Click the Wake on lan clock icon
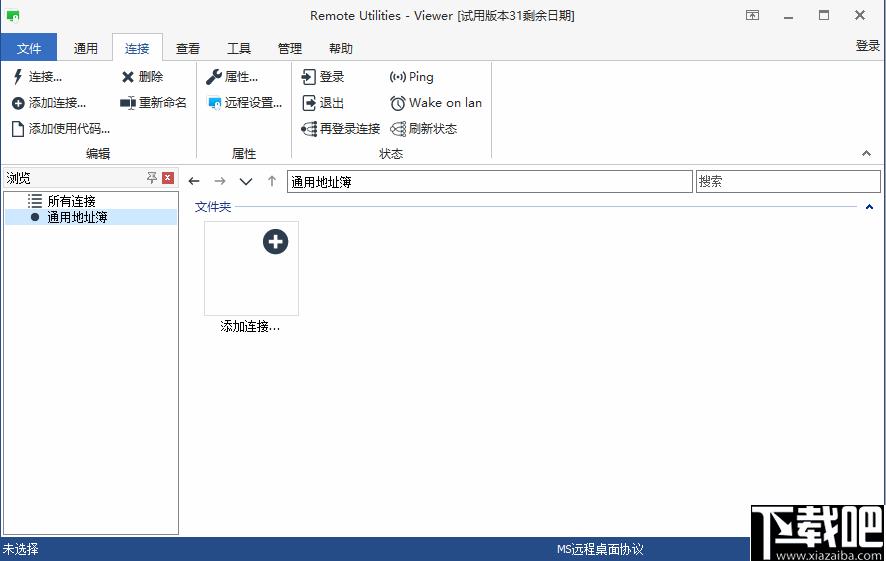The width and height of the screenshot is (886, 561). (x=398, y=103)
